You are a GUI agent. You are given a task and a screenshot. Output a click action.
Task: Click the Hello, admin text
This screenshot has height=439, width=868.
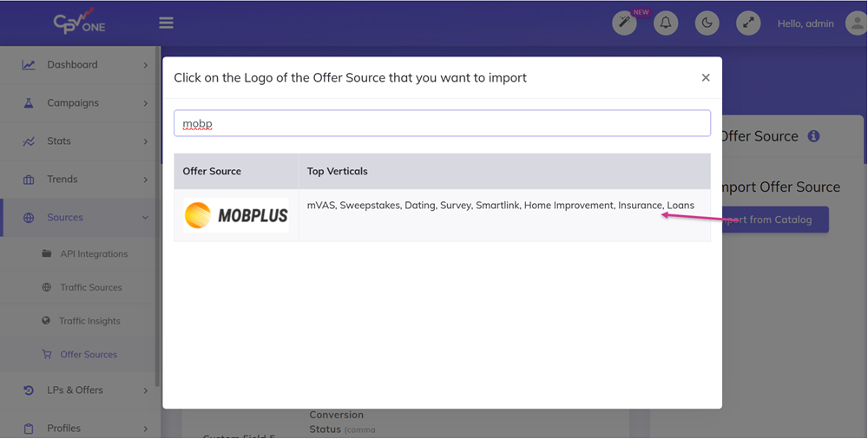click(x=806, y=23)
